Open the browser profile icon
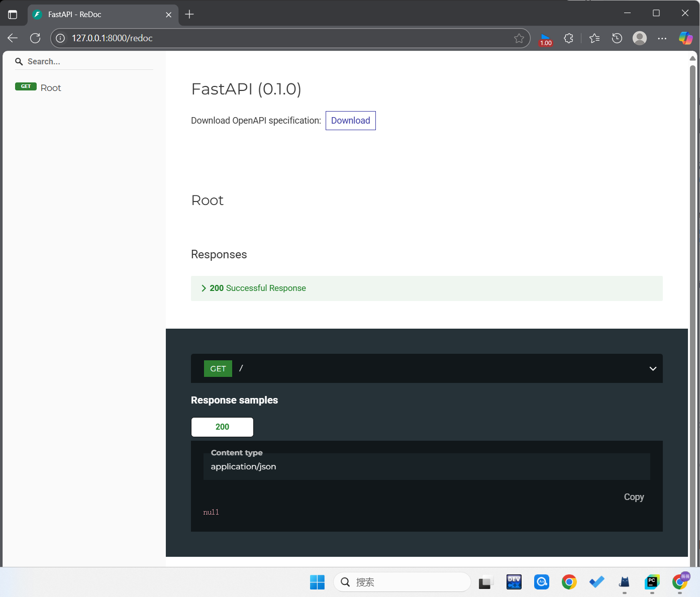 pyautogui.click(x=639, y=38)
